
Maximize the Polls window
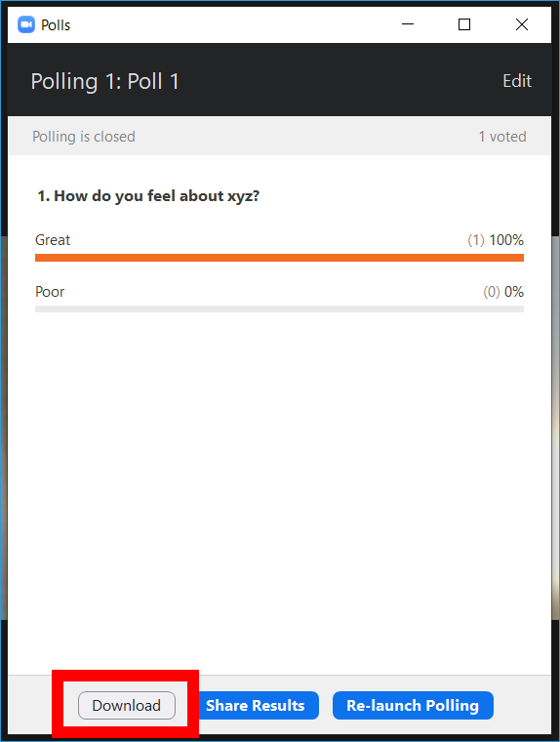pos(464,24)
